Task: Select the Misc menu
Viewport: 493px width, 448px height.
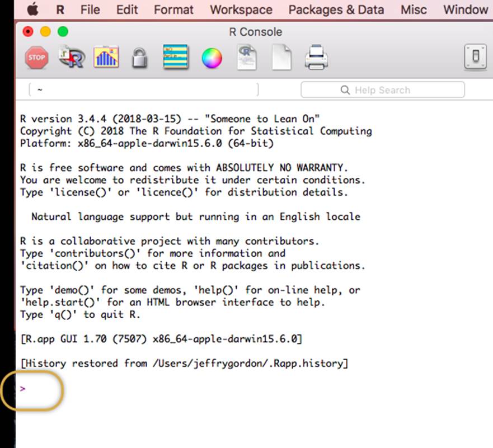Action: point(414,10)
